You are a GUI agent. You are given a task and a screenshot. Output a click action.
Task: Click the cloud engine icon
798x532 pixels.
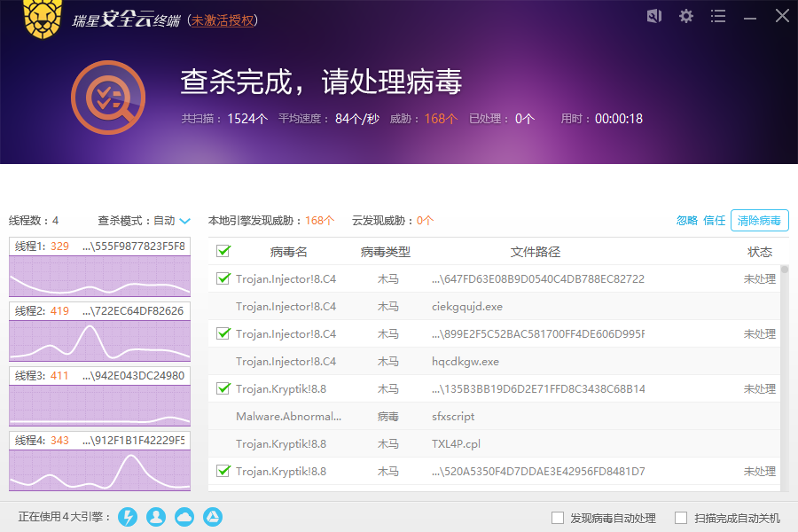click(184, 517)
